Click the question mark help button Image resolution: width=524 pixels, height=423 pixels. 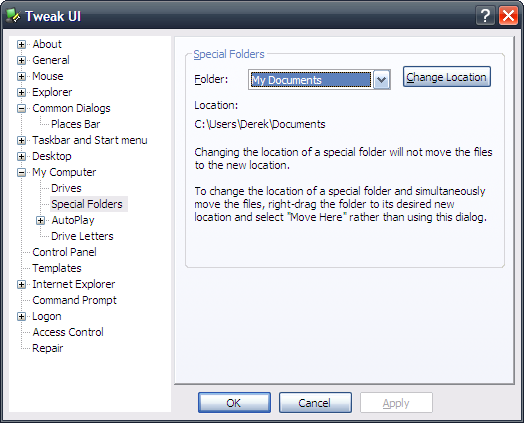click(x=485, y=16)
